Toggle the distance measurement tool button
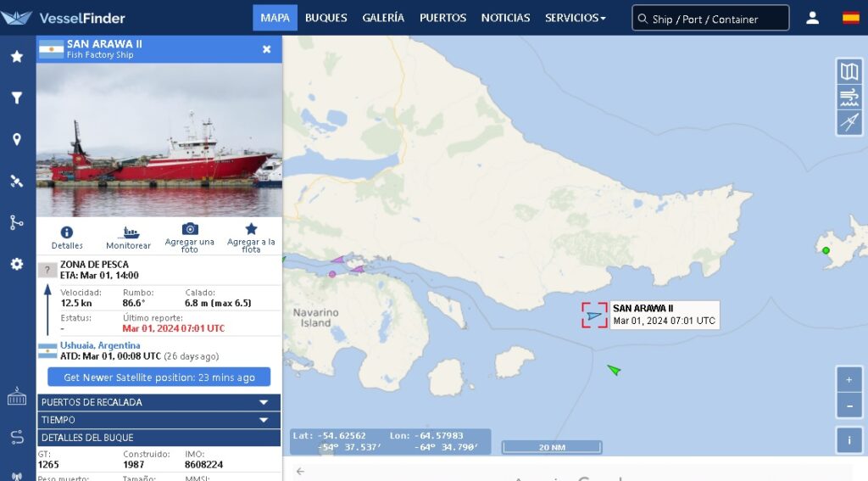This screenshot has height=481, width=868. tap(849, 122)
